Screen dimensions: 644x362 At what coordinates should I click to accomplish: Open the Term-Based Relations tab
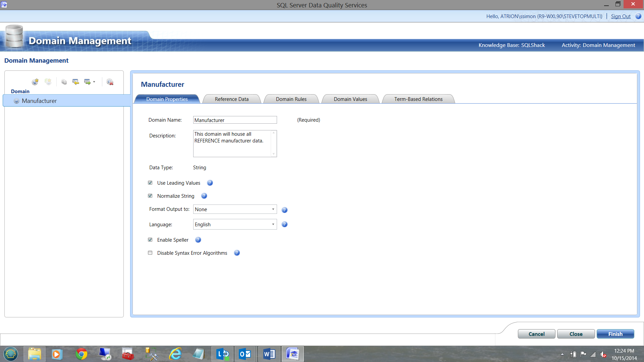[x=418, y=99]
